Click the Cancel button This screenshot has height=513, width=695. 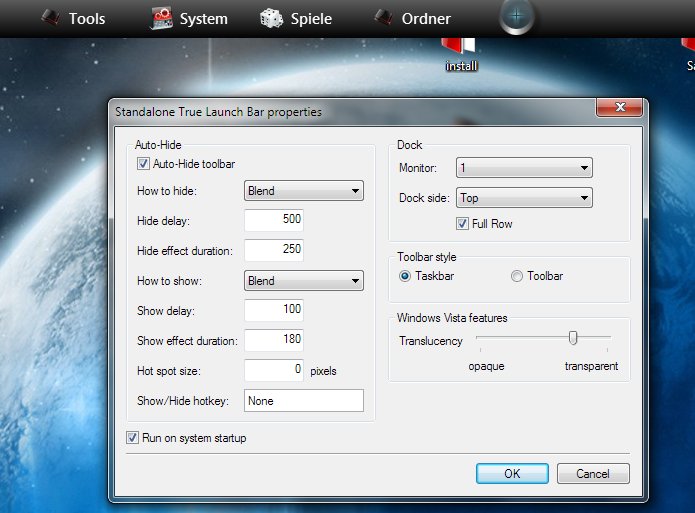pos(593,474)
